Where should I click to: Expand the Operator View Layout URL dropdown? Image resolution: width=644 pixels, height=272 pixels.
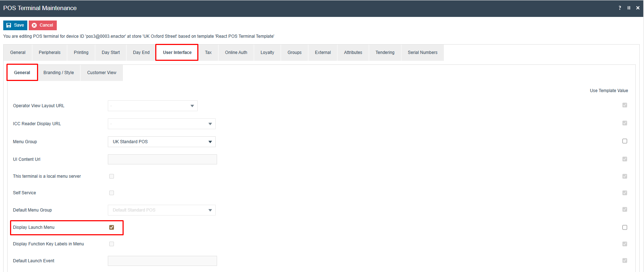pos(152,106)
